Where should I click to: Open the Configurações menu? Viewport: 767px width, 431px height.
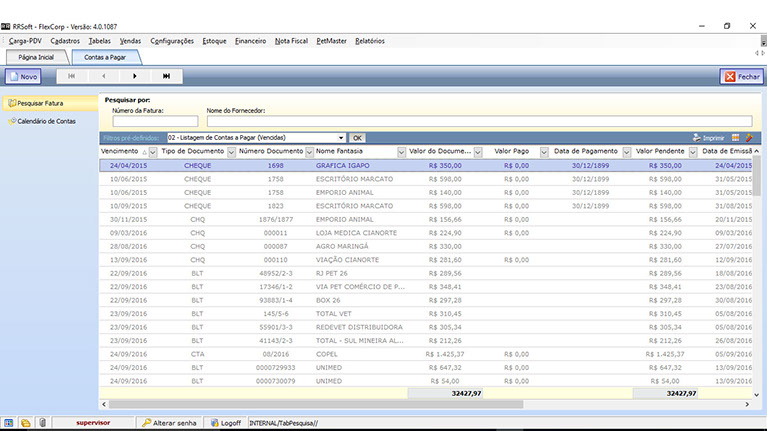pyautogui.click(x=172, y=41)
